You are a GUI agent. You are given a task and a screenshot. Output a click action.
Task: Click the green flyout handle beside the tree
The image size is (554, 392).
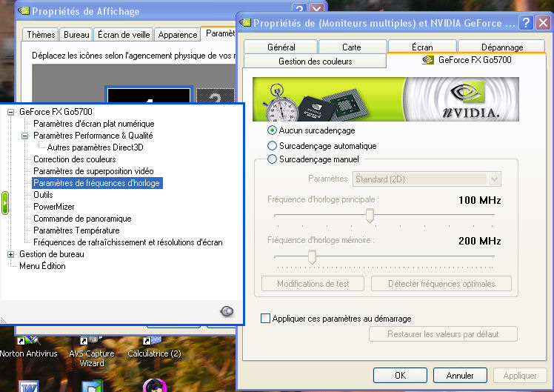5,203
